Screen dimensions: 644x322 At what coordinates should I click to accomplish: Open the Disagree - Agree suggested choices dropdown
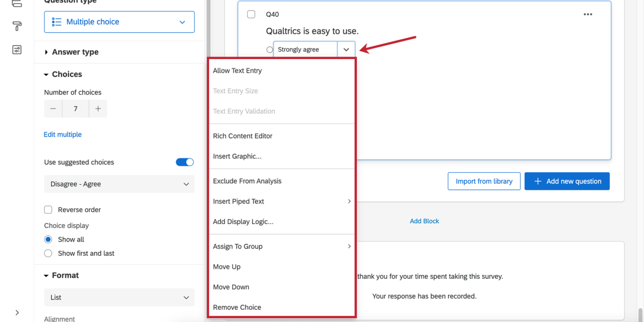pyautogui.click(x=119, y=184)
